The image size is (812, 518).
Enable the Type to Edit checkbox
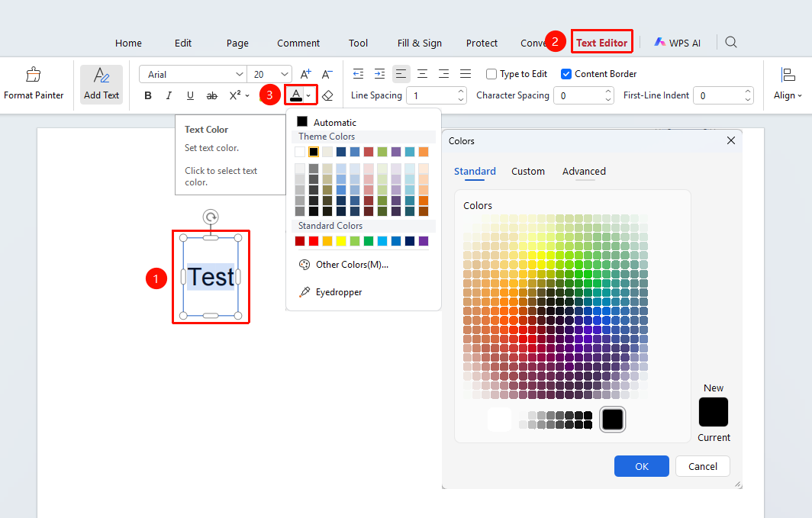pos(491,74)
